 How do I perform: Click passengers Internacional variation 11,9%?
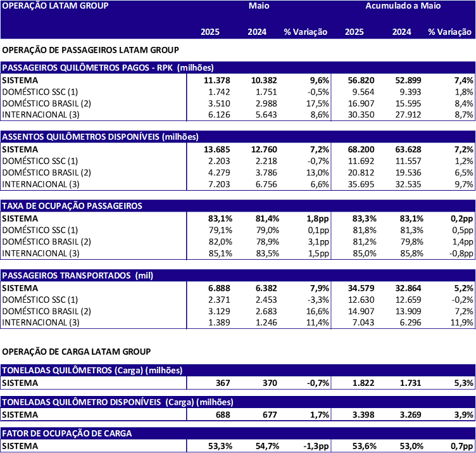461,322
